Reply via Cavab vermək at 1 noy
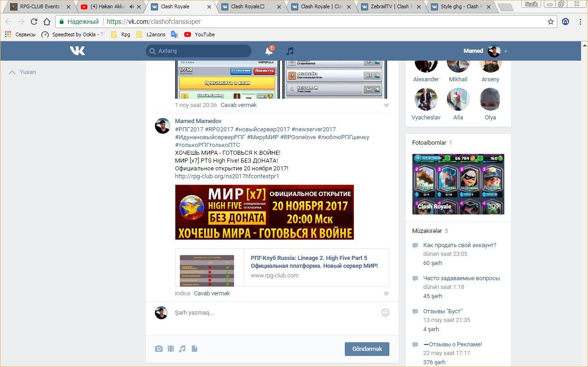The width and height of the screenshot is (588, 367). [x=239, y=105]
